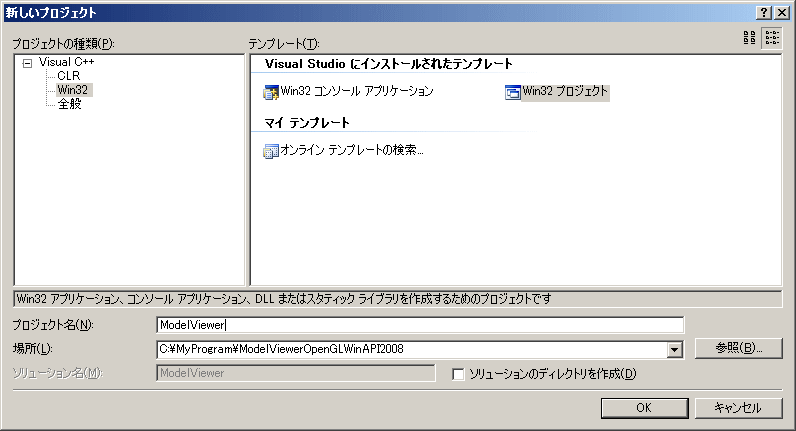Click Visual Studio にインストールされたテンプレート heading
This screenshot has height=431, width=796.
pyautogui.click(x=389, y=64)
